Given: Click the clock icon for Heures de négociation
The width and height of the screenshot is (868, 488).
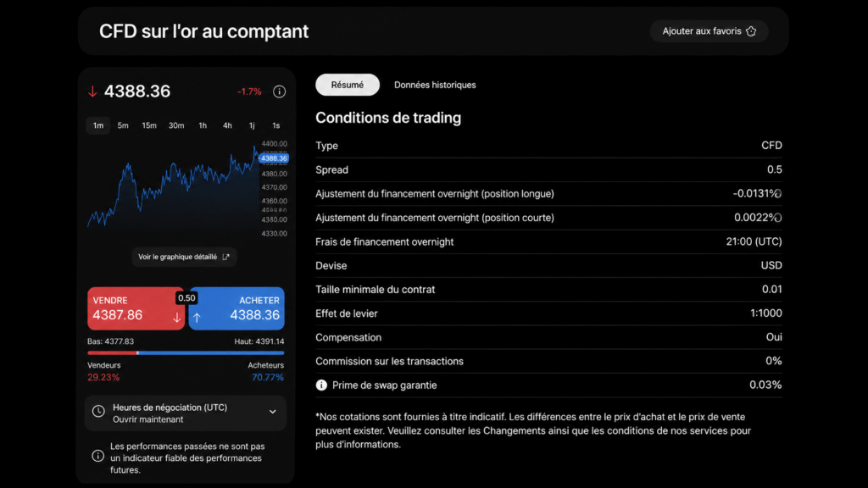Looking at the screenshot, I should click(x=98, y=411).
